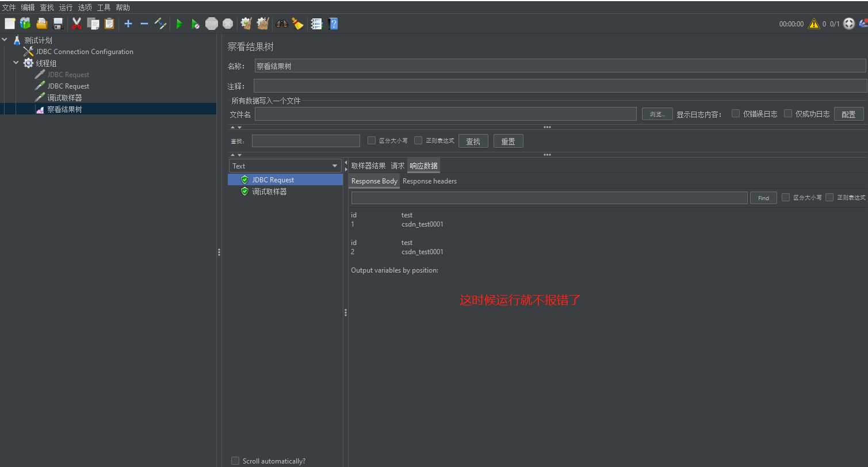Select 察看结果树 node in test plan tree
Viewport: 868px width, 467px height.
click(64, 109)
